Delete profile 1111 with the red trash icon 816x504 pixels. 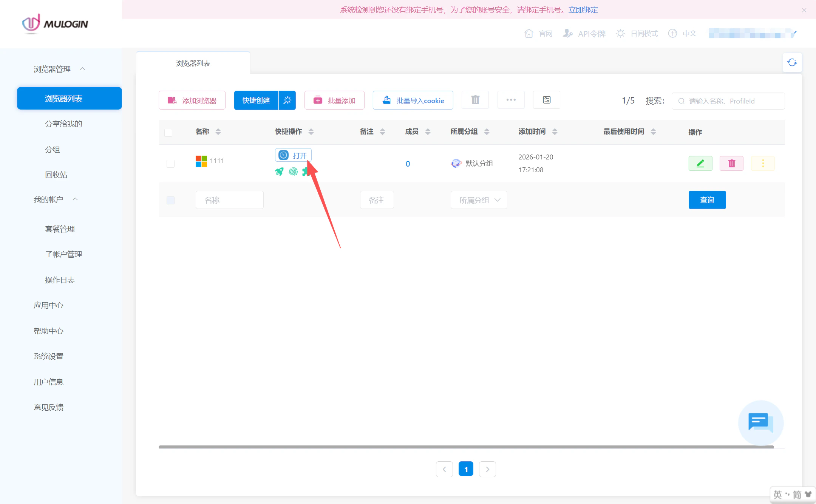click(x=731, y=163)
